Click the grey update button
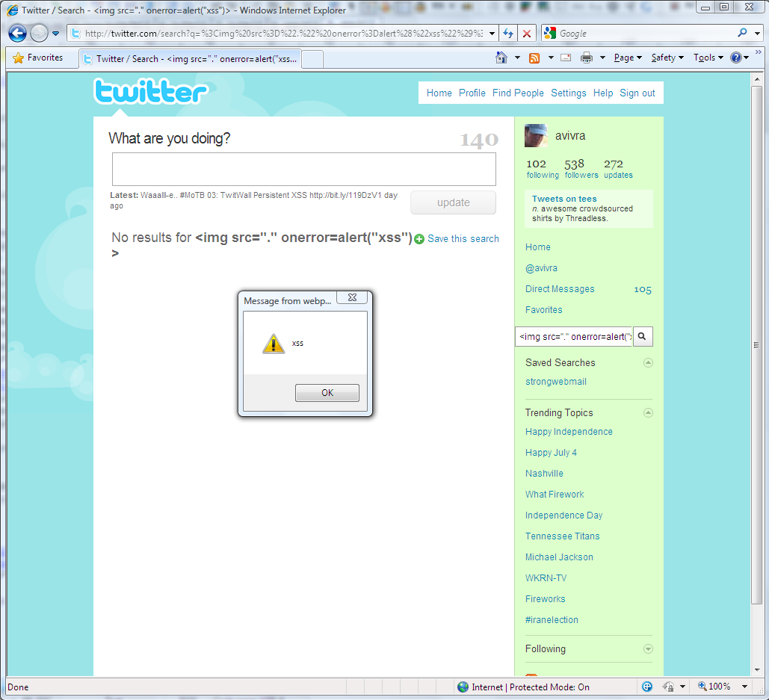 [453, 202]
